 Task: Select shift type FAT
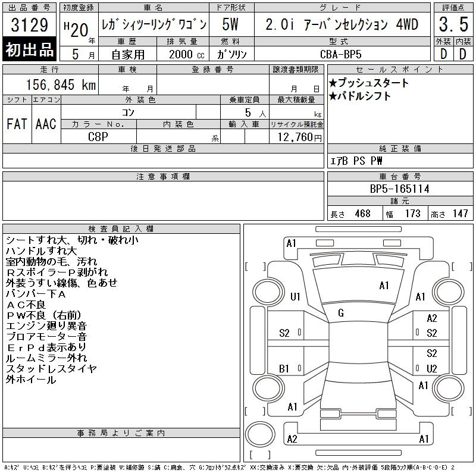[17, 124]
